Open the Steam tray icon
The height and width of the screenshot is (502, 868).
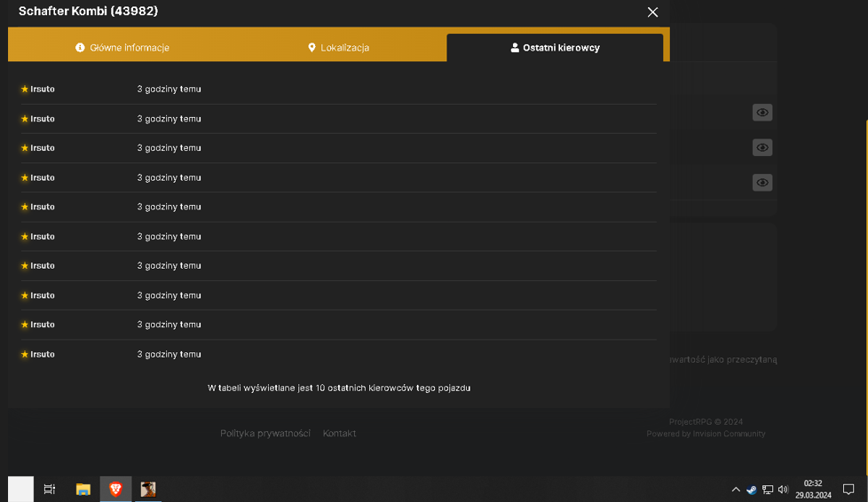[751, 490]
